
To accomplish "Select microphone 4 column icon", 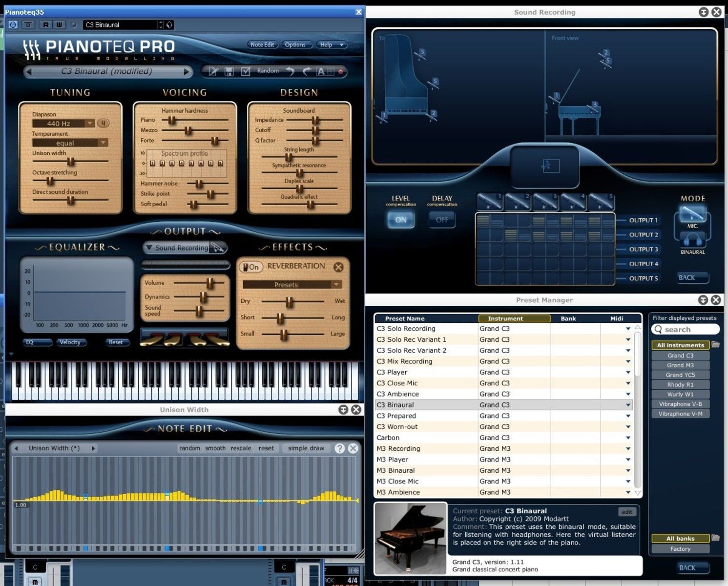I will pyautogui.click(x=573, y=202).
